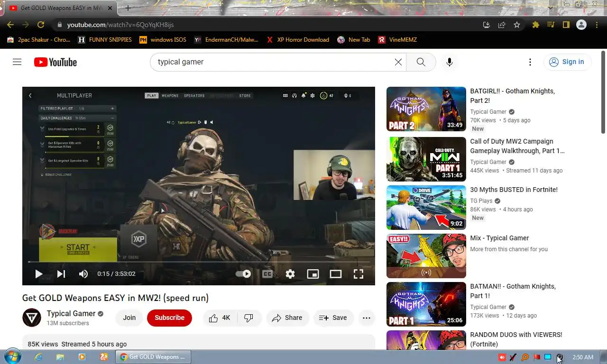This screenshot has height=364, width=607.
Task: Switch to theater mode
Action: 336,273
